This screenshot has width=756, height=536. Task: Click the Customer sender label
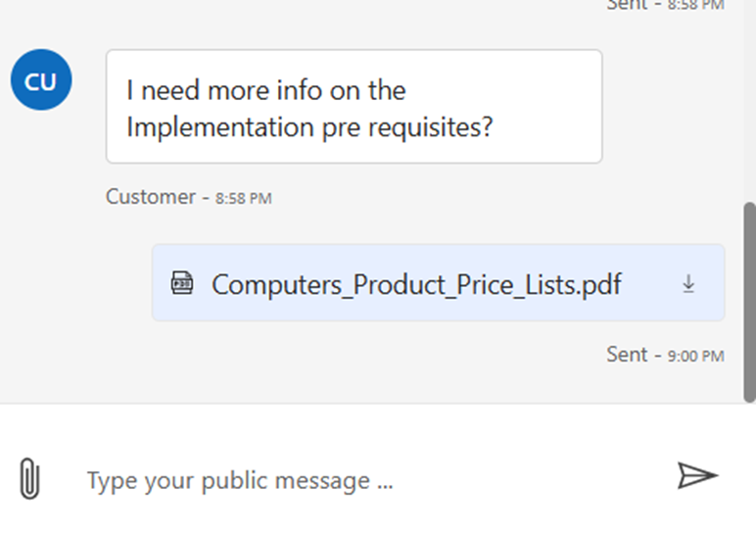[x=151, y=197]
